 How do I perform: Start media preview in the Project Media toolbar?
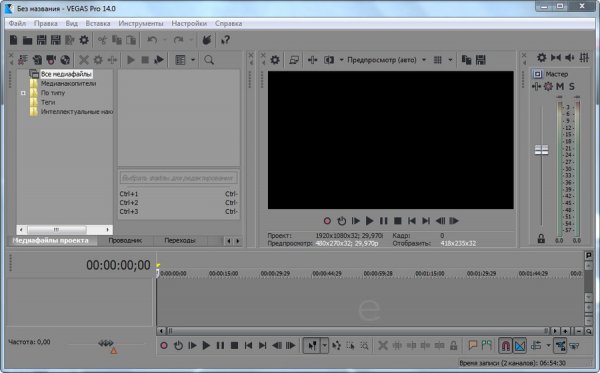(x=131, y=60)
